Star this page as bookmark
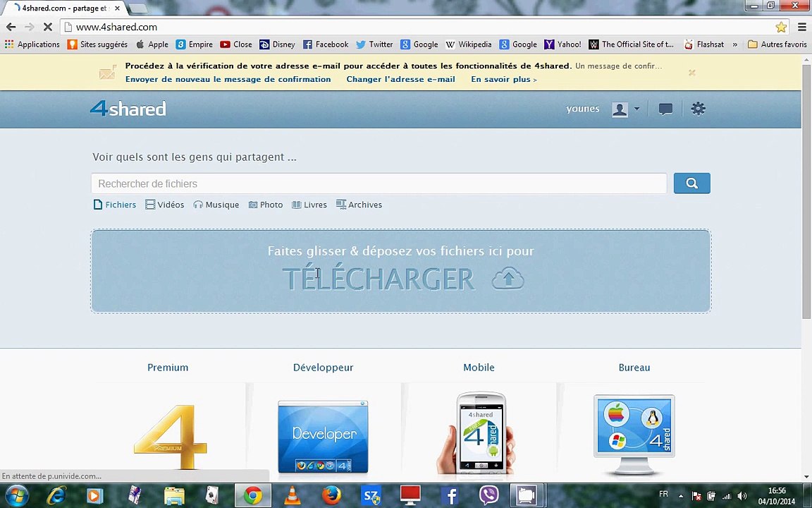 781,27
